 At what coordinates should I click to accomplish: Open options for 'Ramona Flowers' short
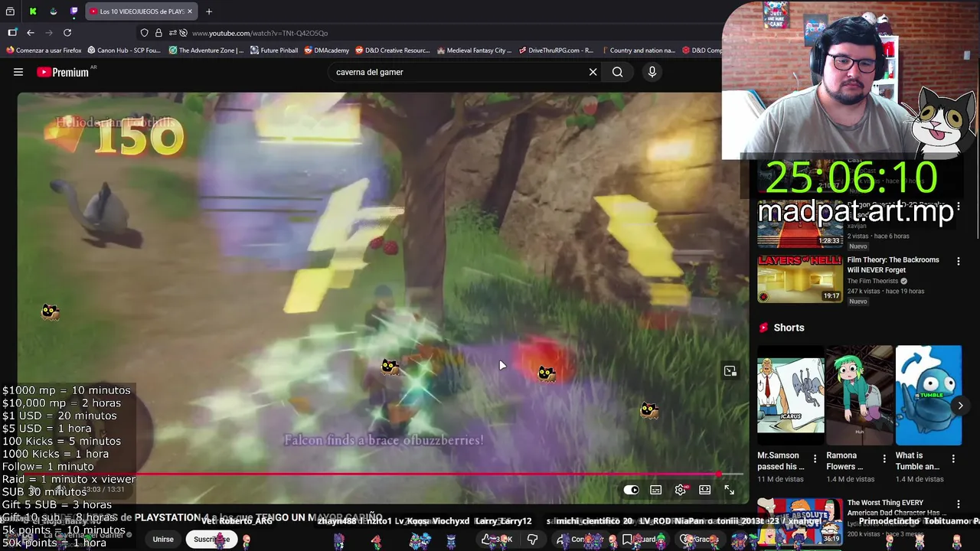click(x=884, y=459)
